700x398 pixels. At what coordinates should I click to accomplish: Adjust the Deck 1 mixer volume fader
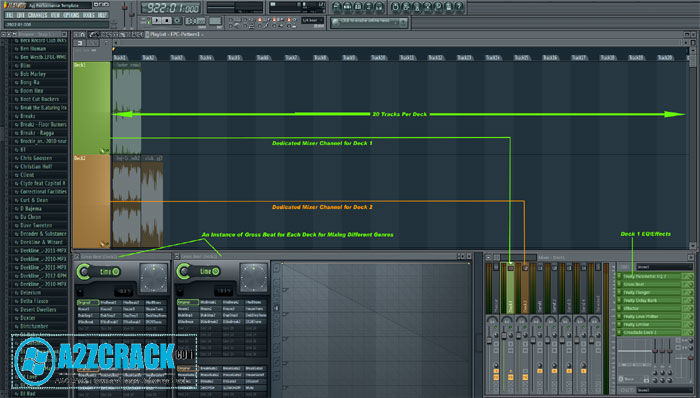click(504, 335)
